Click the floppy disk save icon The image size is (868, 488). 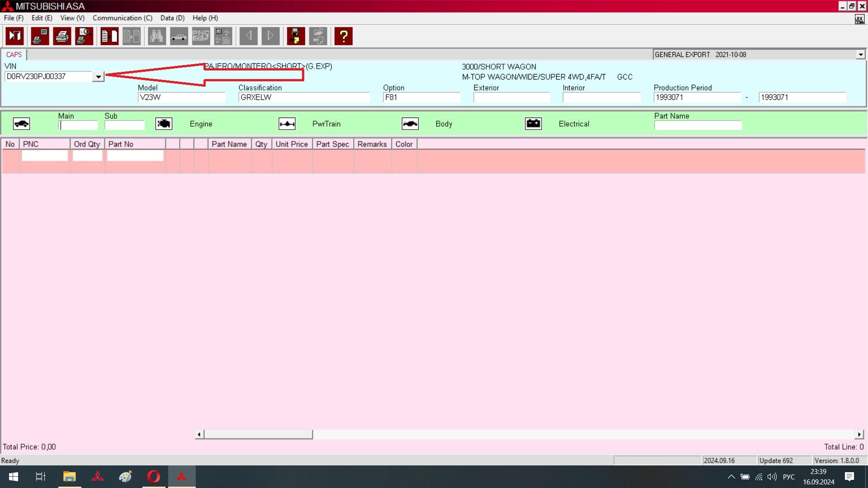click(296, 36)
